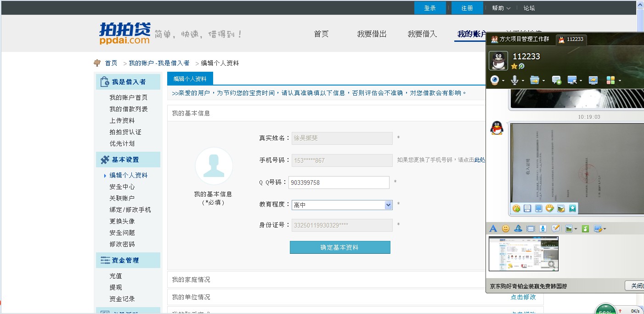The height and width of the screenshot is (314, 644).
Task: Click the screen shake window icon
Action: point(531,228)
